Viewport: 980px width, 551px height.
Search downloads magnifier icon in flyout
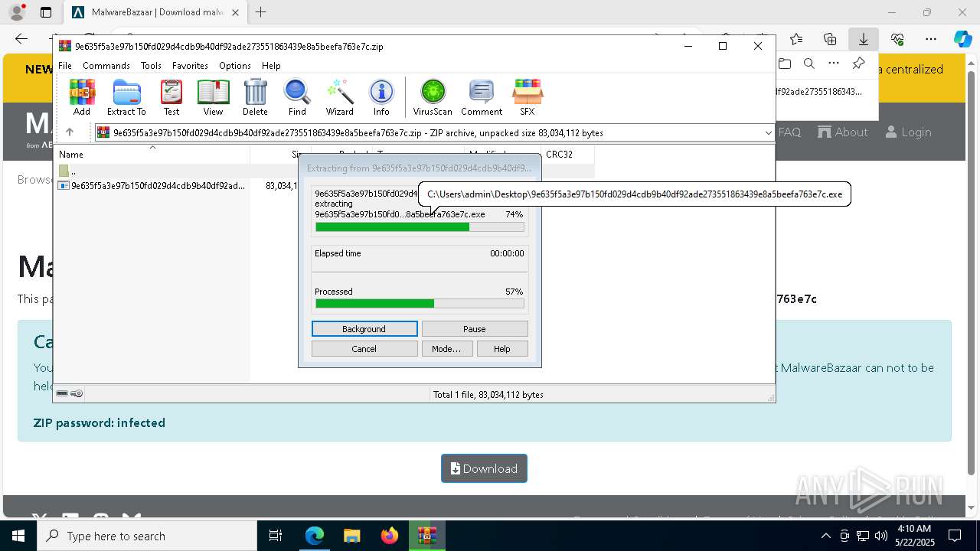[x=809, y=64]
